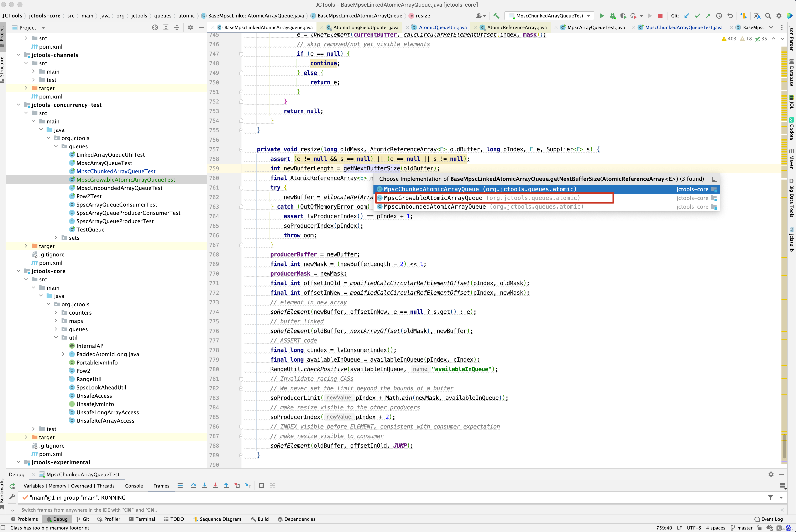Click the Build project hammer icon
The image size is (796, 532).
tap(496, 16)
